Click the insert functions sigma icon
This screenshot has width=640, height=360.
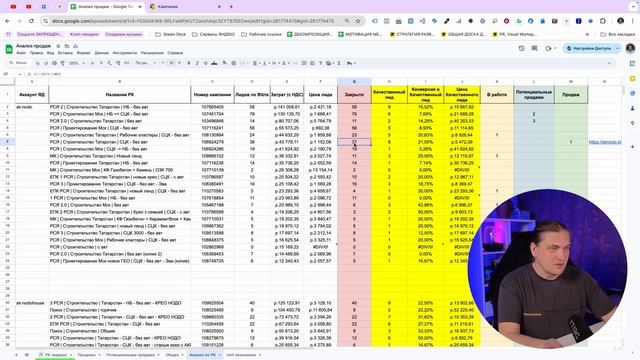[x=339, y=63]
